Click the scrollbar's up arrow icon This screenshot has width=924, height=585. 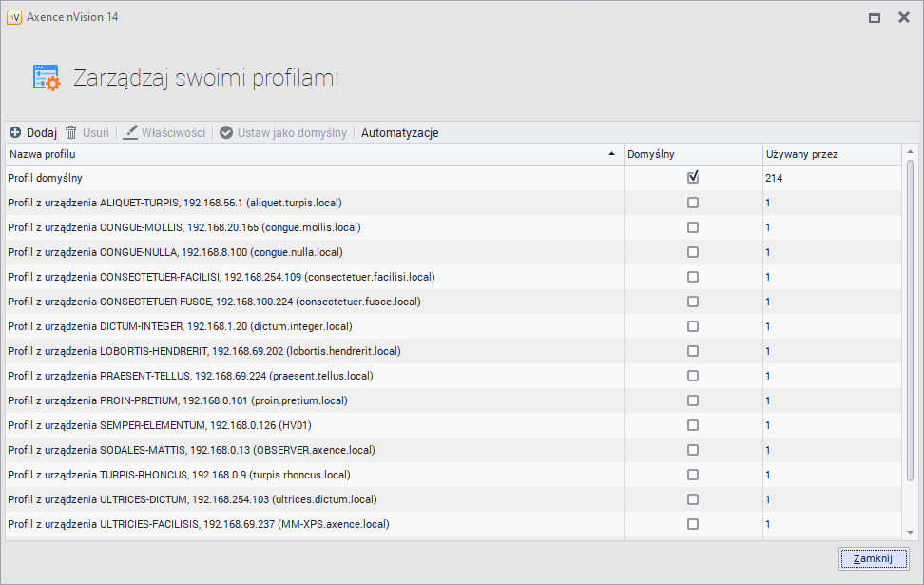pos(909,150)
